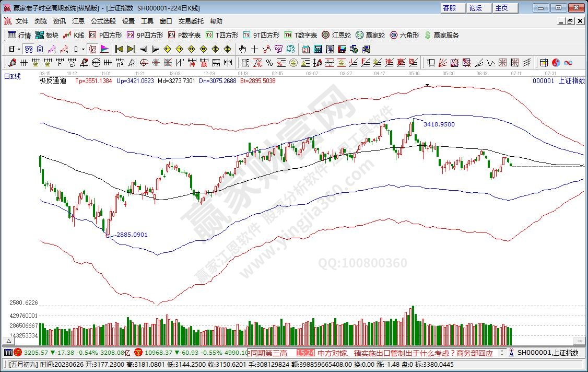Open the 公式选股 menu
588x372 pixels.
[103, 21]
